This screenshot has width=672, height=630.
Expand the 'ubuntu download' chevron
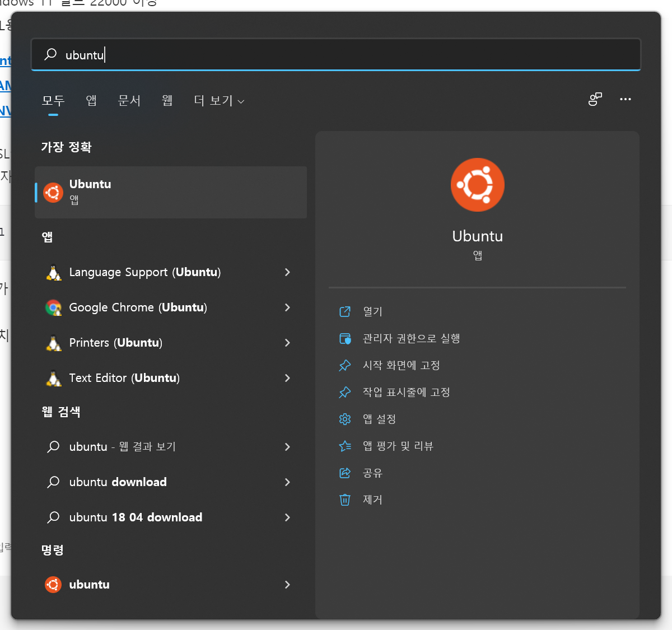[x=287, y=482]
